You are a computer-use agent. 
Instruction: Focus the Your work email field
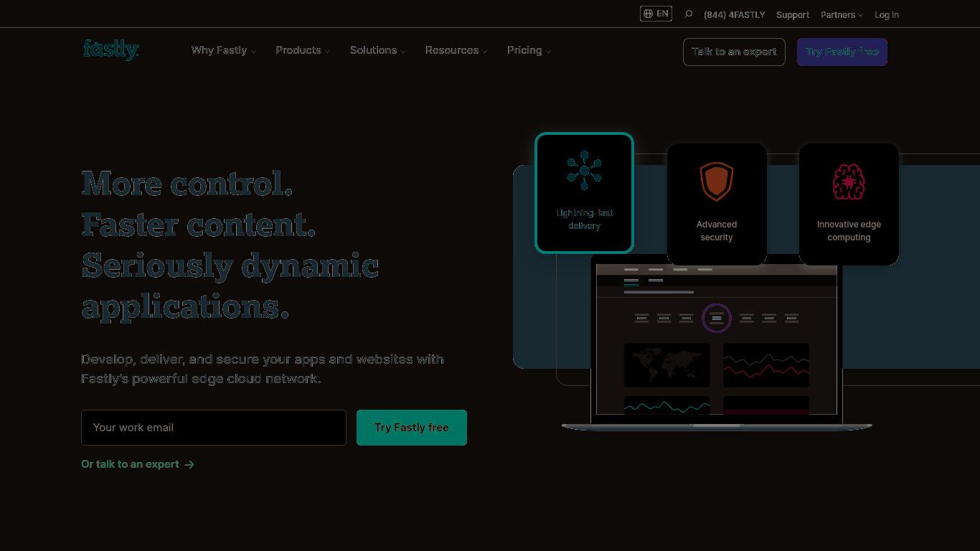[214, 428]
